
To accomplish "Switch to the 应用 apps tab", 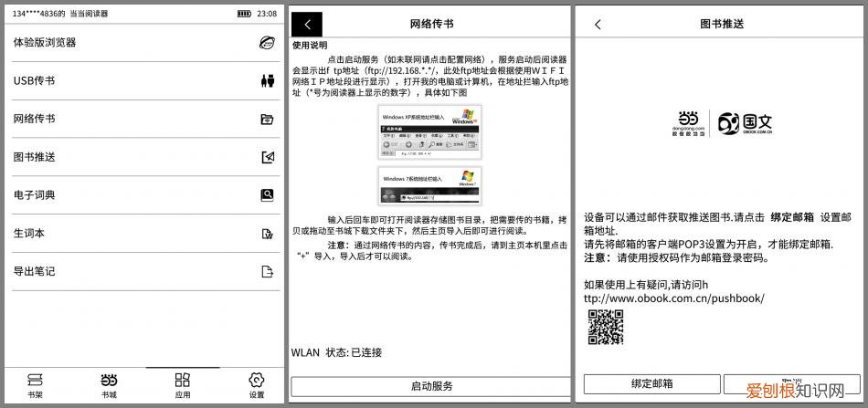I will click(183, 386).
